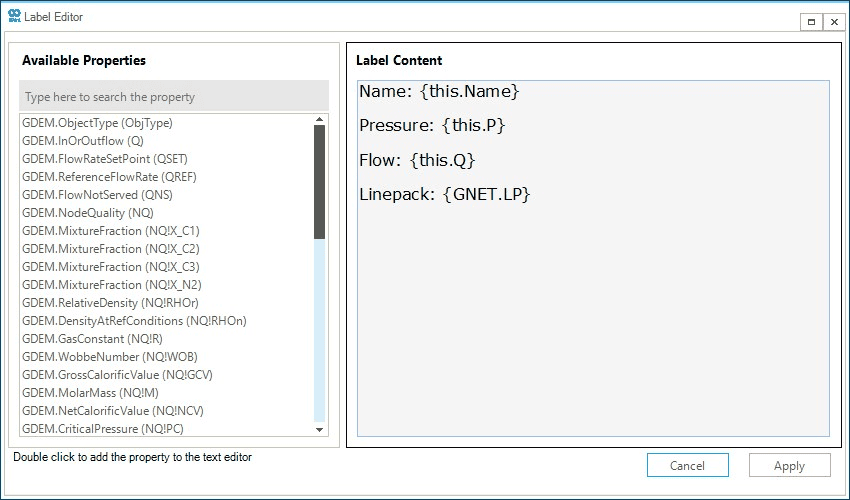Image resolution: width=850 pixels, height=500 pixels.
Task: Select GDEM.NodeQuality (NQ) item
Action: 88,213
